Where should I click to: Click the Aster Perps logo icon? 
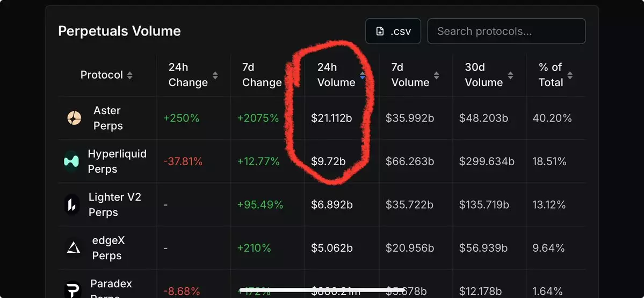tap(74, 118)
